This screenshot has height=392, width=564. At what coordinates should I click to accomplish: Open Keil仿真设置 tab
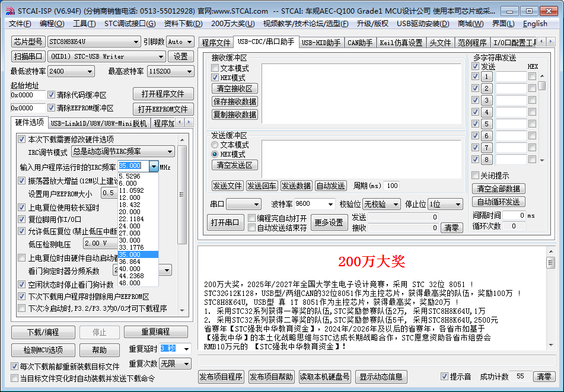click(401, 43)
